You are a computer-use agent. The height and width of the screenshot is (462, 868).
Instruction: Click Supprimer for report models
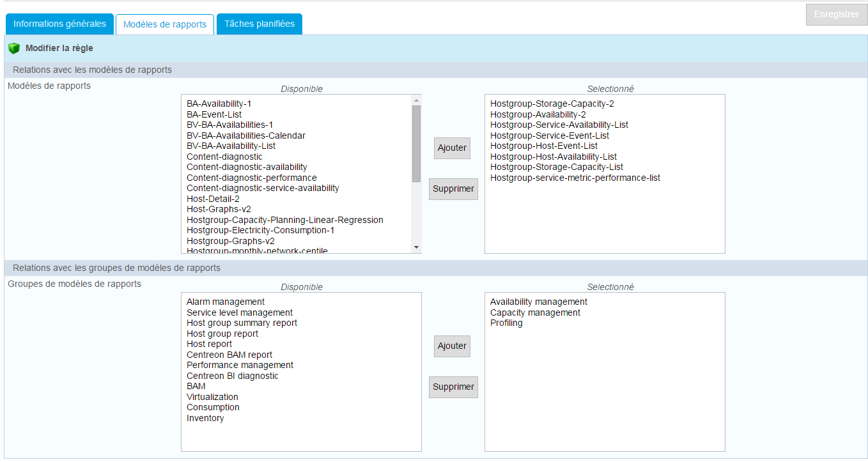453,189
